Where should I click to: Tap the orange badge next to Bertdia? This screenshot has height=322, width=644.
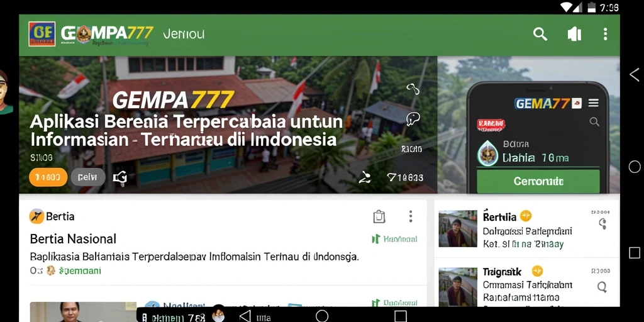pyautogui.click(x=526, y=216)
